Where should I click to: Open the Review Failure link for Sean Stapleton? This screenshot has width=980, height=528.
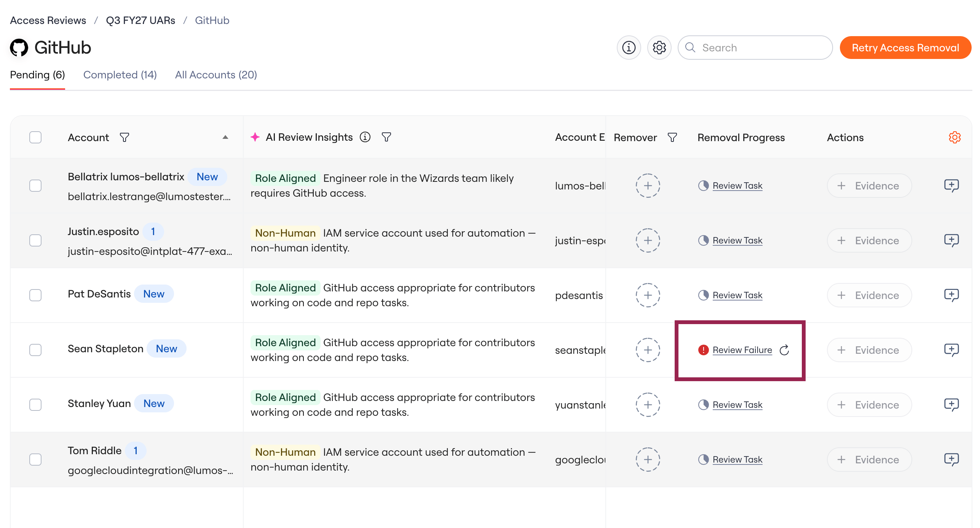pyautogui.click(x=742, y=350)
